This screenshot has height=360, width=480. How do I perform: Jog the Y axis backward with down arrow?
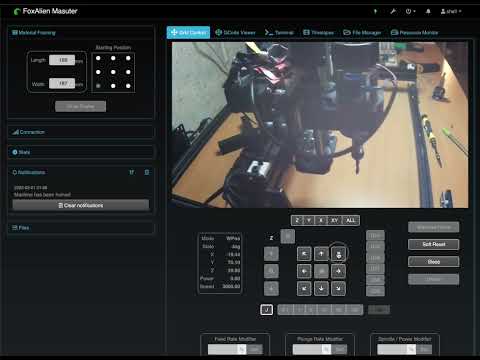click(x=321, y=289)
